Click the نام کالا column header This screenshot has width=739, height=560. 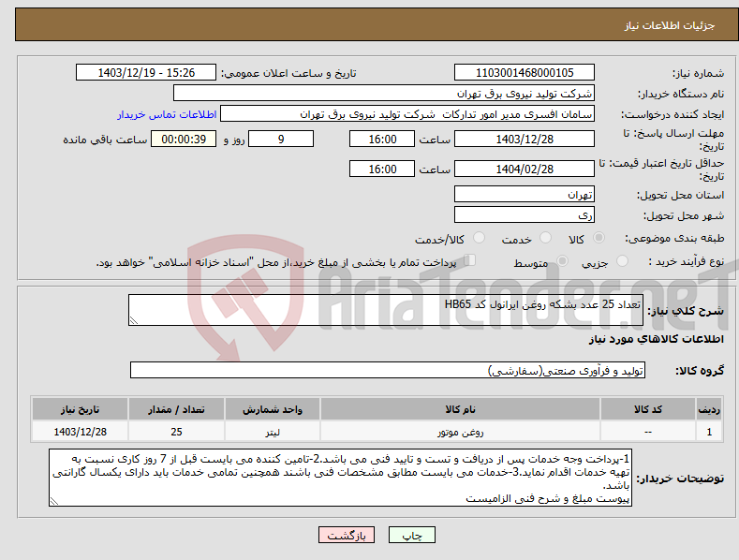tap(460, 409)
